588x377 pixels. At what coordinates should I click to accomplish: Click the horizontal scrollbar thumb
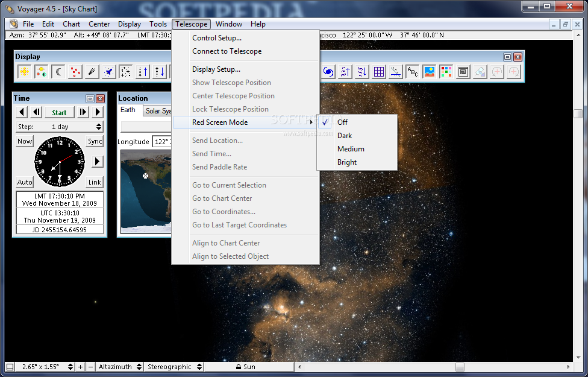(460, 367)
